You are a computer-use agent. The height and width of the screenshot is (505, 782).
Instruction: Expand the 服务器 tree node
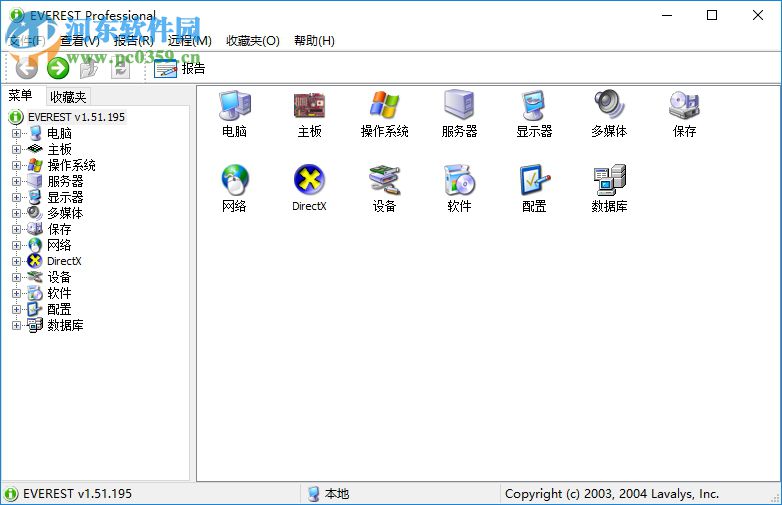point(16,181)
